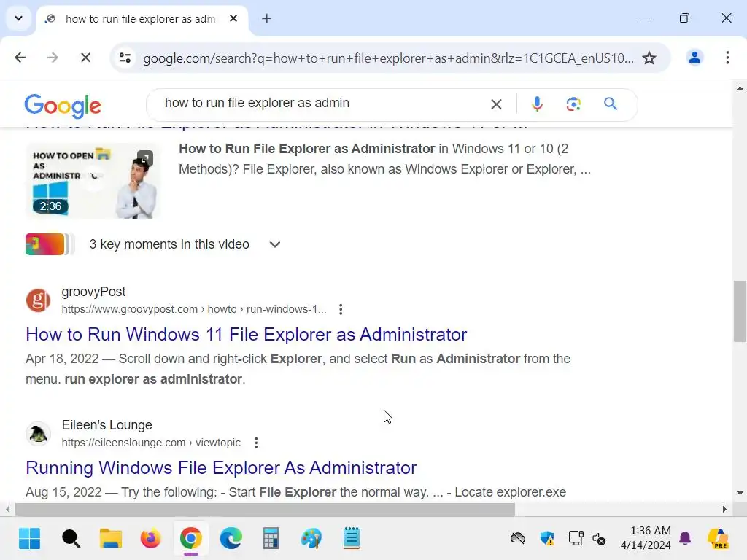747x560 pixels.
Task: Open the Chrome three-dot menu
Action: tap(727, 58)
